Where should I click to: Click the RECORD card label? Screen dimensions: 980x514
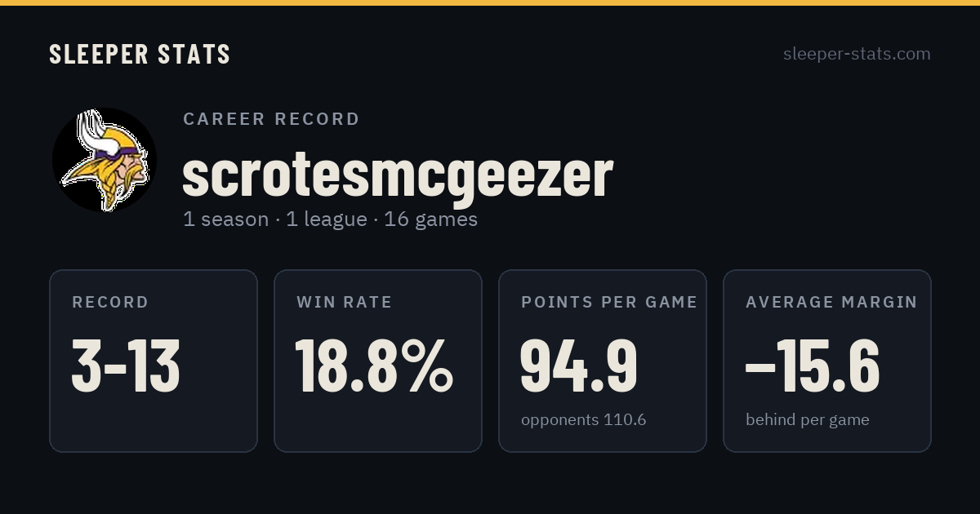point(110,303)
